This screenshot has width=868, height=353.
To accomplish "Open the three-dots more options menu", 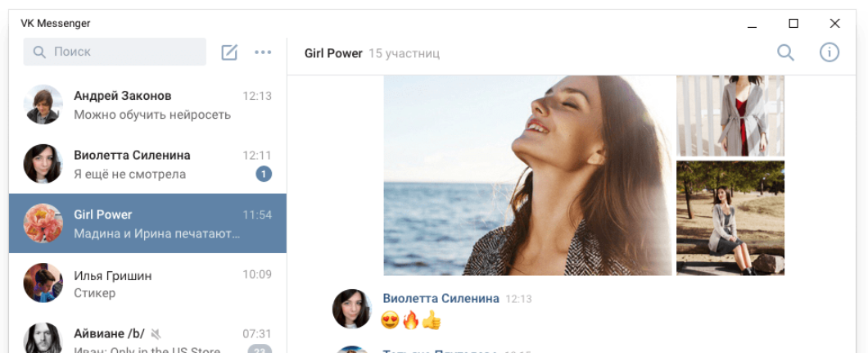I will click(263, 52).
